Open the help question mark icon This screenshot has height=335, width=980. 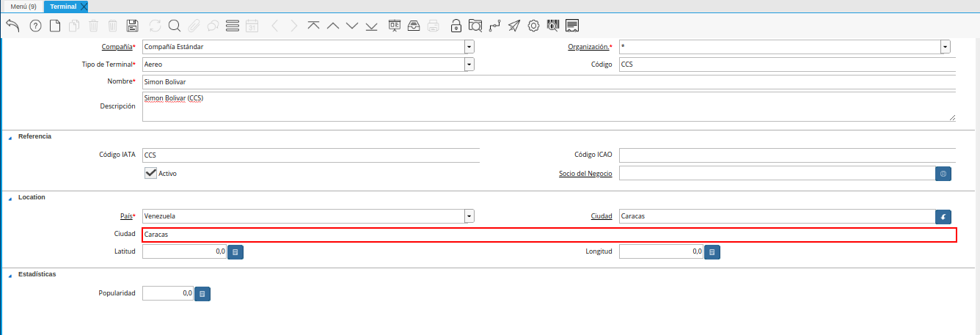pyautogui.click(x=35, y=26)
